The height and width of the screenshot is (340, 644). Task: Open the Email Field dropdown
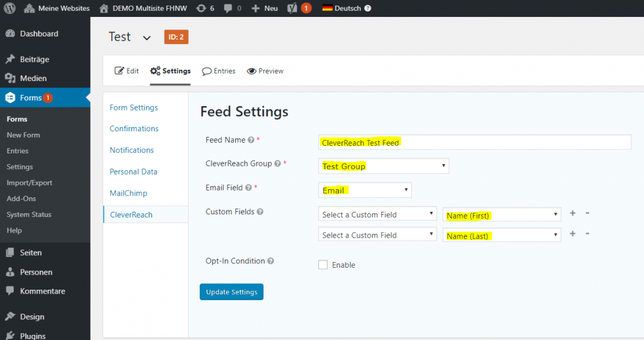pos(365,190)
